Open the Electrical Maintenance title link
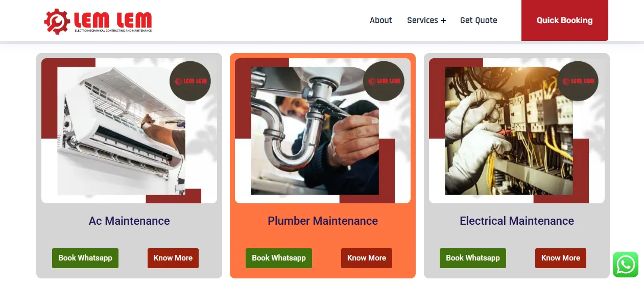This screenshot has height=284, width=644. pos(517,221)
